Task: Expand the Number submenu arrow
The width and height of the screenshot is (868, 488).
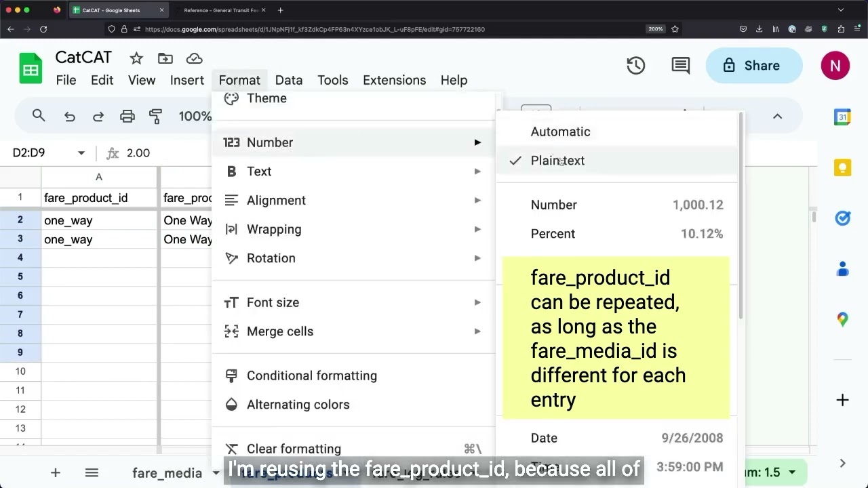Action: point(477,142)
